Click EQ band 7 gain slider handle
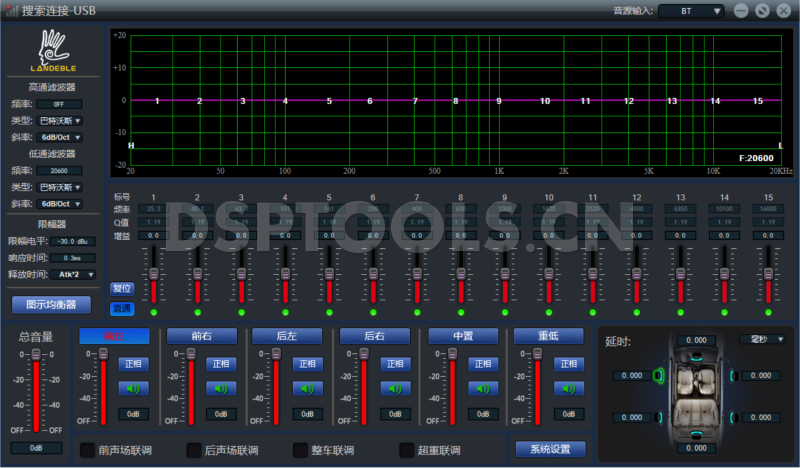The width and height of the screenshot is (800, 468). (x=417, y=274)
